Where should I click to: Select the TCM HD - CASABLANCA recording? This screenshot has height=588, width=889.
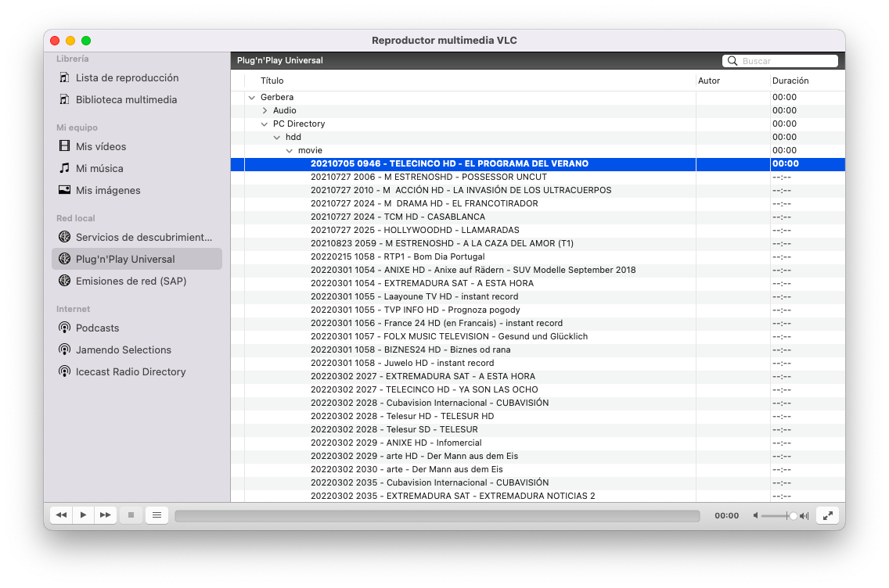(x=398, y=217)
